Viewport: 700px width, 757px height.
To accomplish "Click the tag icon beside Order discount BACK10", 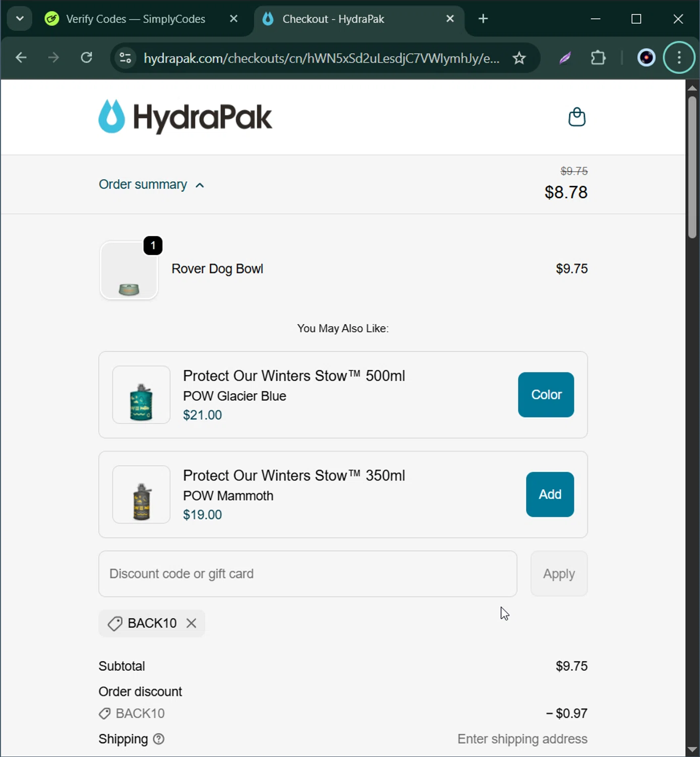I will tap(104, 714).
